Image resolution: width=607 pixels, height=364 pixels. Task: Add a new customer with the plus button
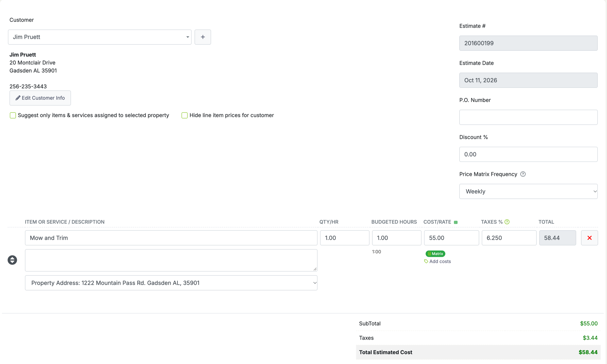click(x=203, y=37)
